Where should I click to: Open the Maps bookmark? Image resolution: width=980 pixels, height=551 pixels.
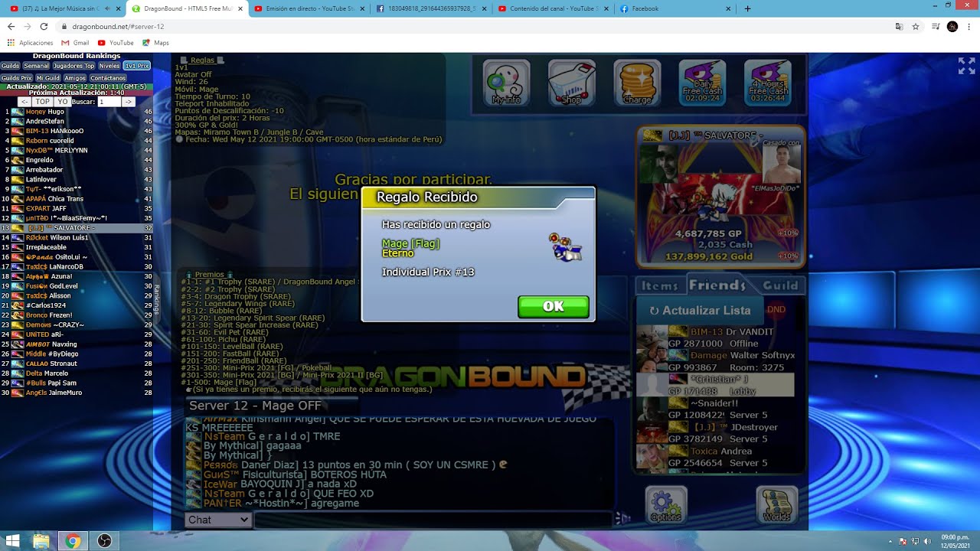coord(155,43)
